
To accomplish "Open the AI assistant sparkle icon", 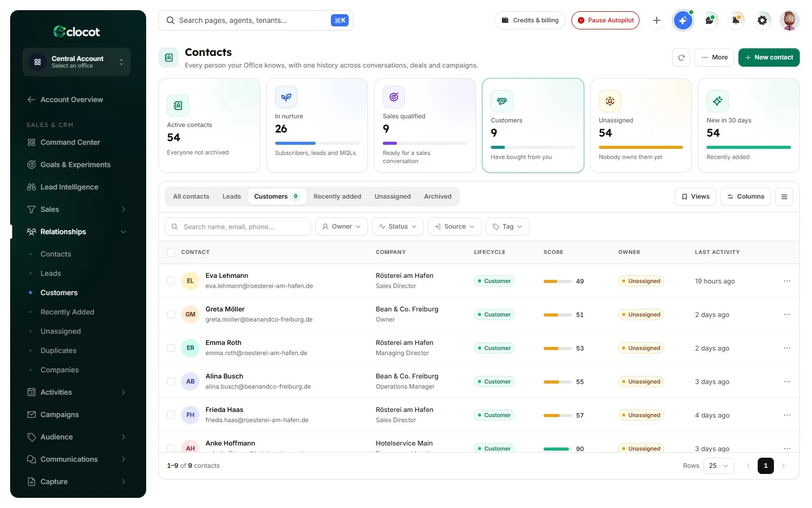I will pos(683,20).
